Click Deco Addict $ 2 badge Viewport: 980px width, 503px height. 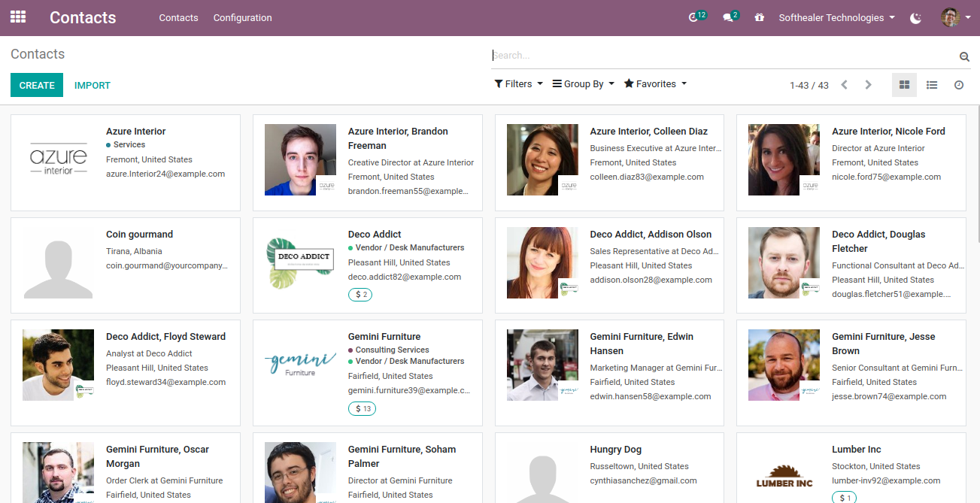pyautogui.click(x=360, y=295)
